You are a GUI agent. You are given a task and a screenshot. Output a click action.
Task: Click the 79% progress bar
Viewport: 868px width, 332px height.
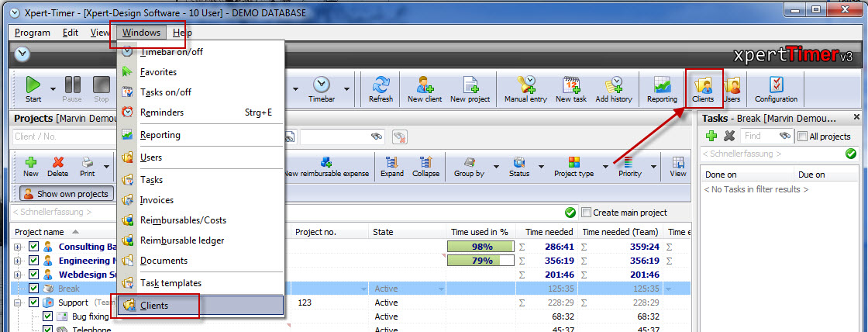[480, 261]
